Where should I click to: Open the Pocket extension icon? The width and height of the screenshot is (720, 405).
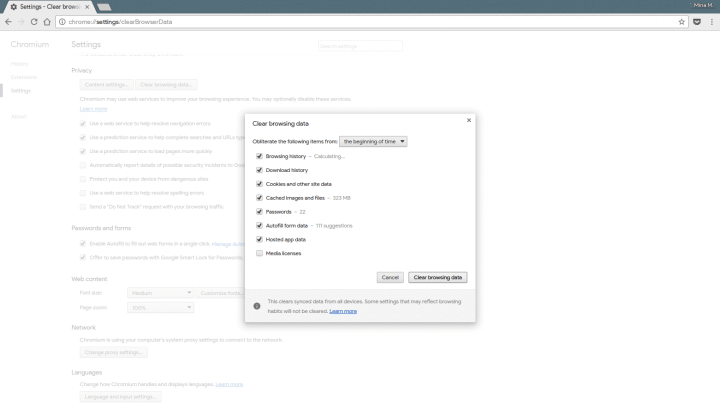pyautogui.click(x=697, y=22)
